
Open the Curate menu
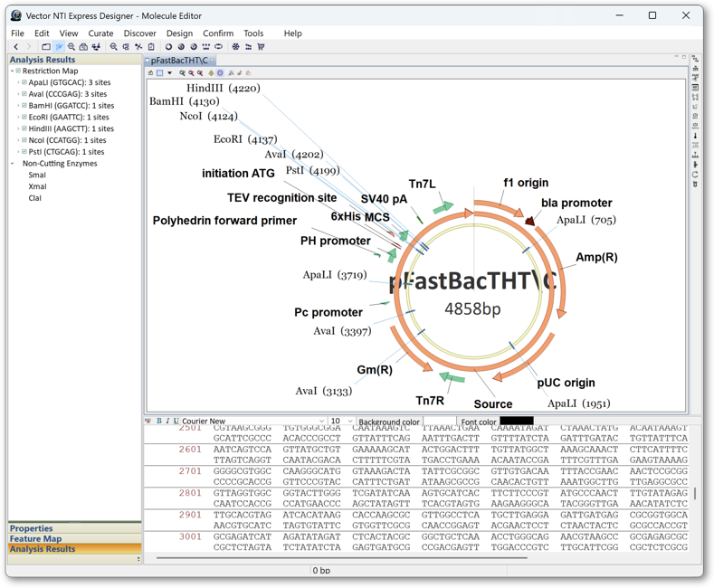click(100, 33)
